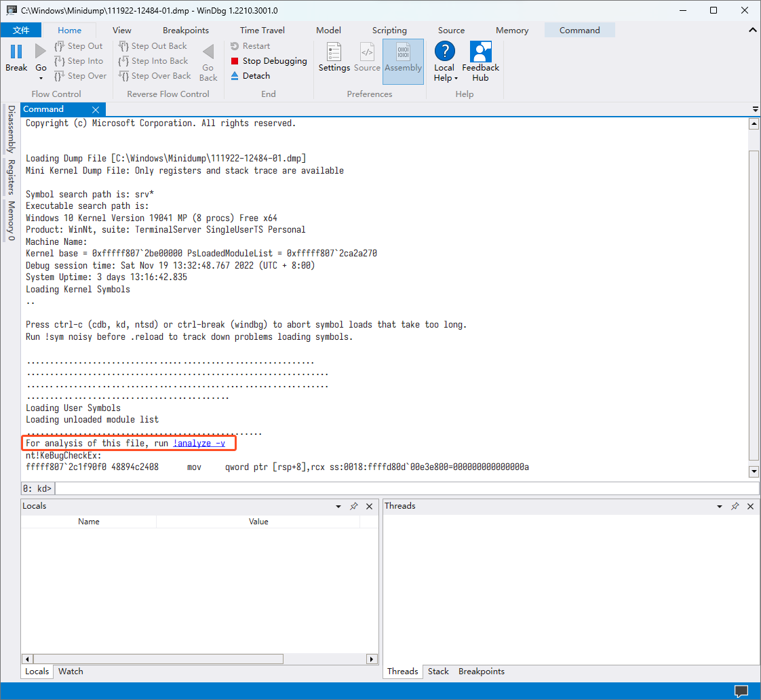Click the Go play icon

pos(41,52)
